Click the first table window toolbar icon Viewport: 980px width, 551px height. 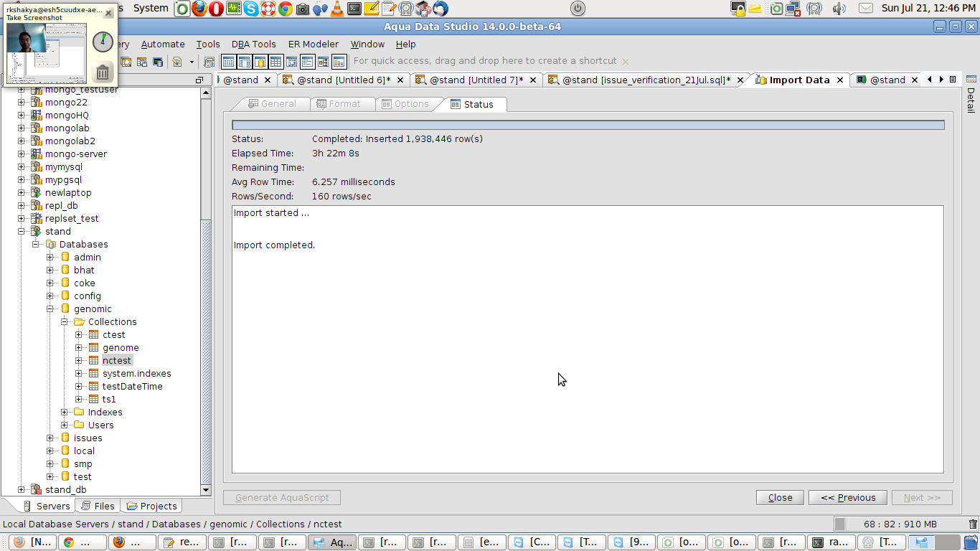pyautogui.click(x=228, y=62)
